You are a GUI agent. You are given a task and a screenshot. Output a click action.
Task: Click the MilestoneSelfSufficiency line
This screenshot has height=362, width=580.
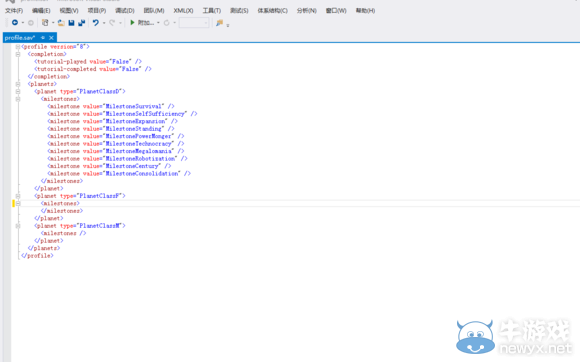(122, 114)
